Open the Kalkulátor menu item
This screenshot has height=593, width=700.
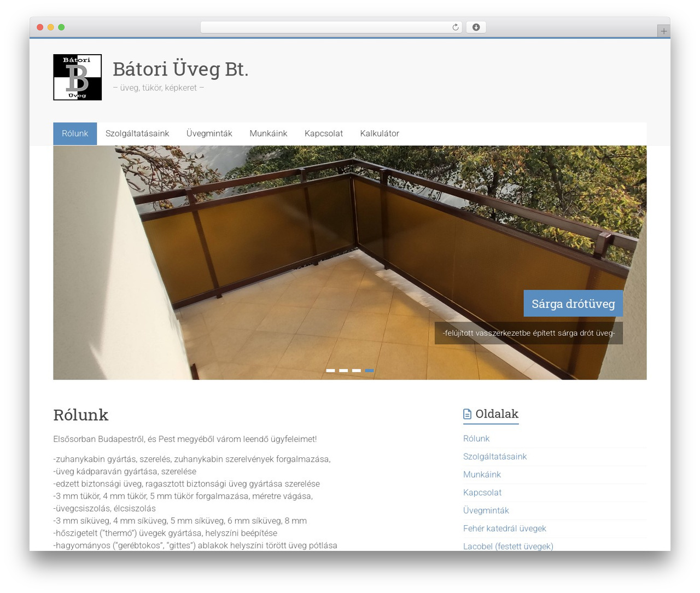tap(380, 133)
